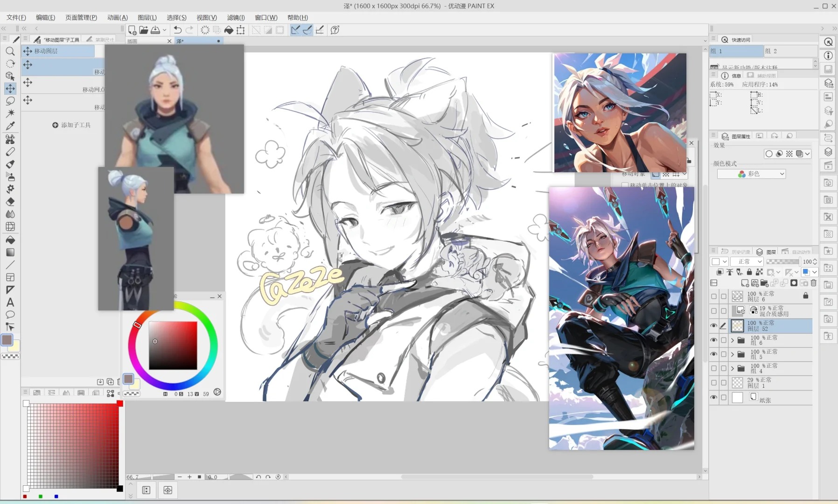Screen dimensions: 838x504
Task: Select the Auto Select magic wand tool
Action: point(10,113)
